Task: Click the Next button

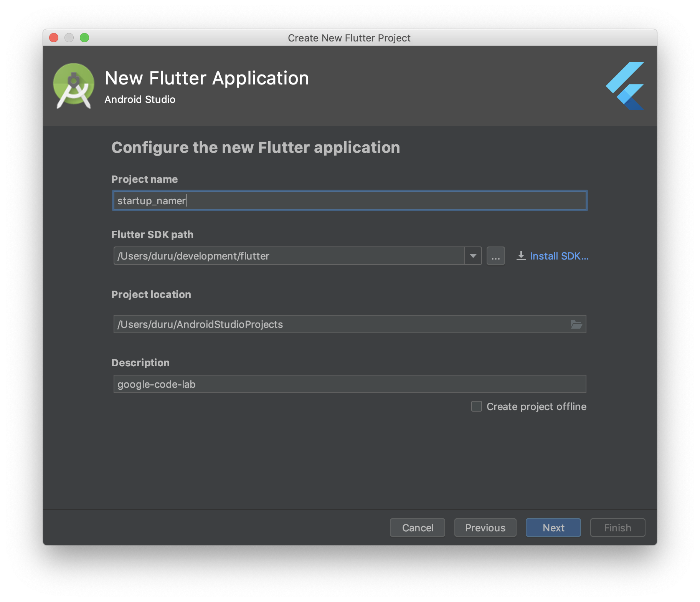Action: tap(553, 528)
